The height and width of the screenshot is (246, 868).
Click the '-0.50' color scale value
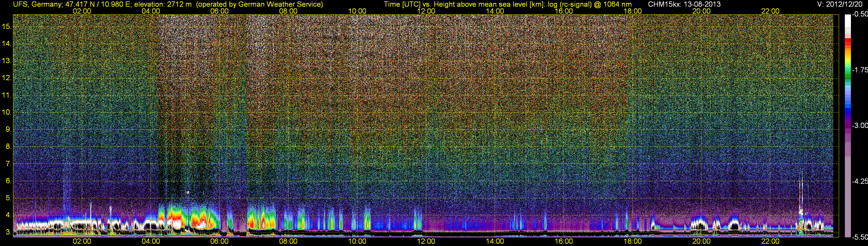[860, 14]
